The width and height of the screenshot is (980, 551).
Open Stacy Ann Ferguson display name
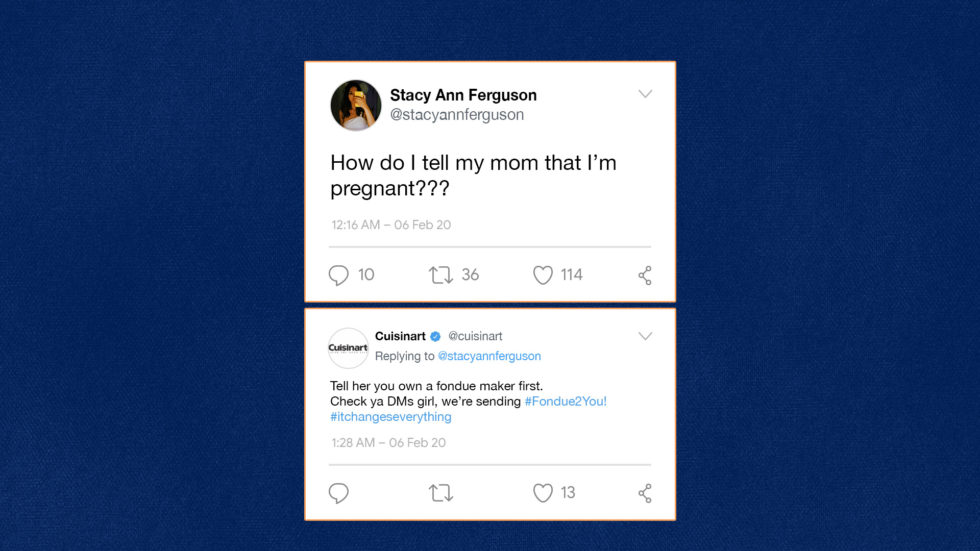(463, 95)
